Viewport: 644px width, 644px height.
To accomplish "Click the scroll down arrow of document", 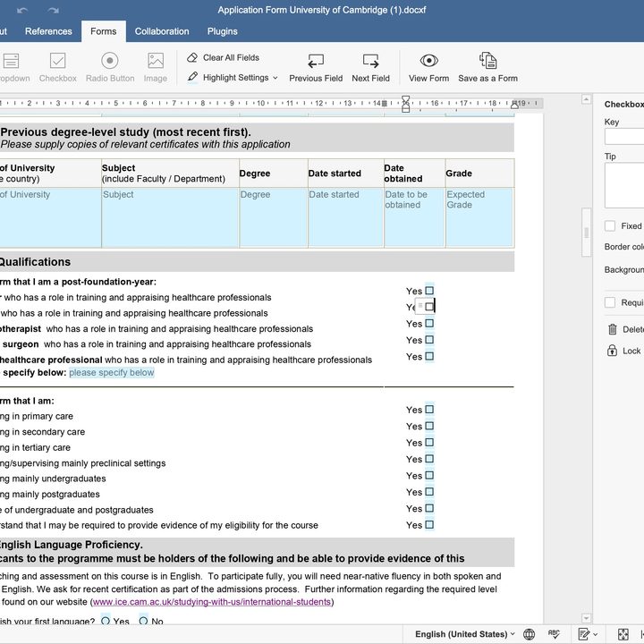I will pyautogui.click(x=586, y=618).
